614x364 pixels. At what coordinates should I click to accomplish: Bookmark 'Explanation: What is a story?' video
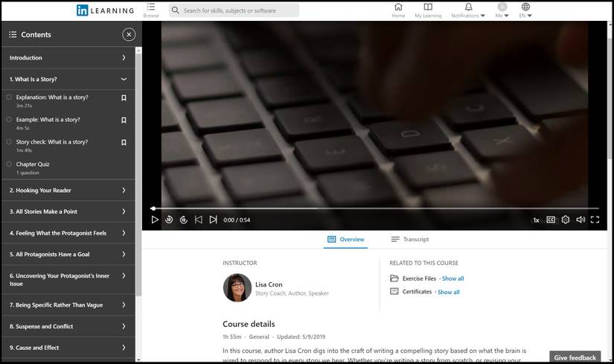124,98
